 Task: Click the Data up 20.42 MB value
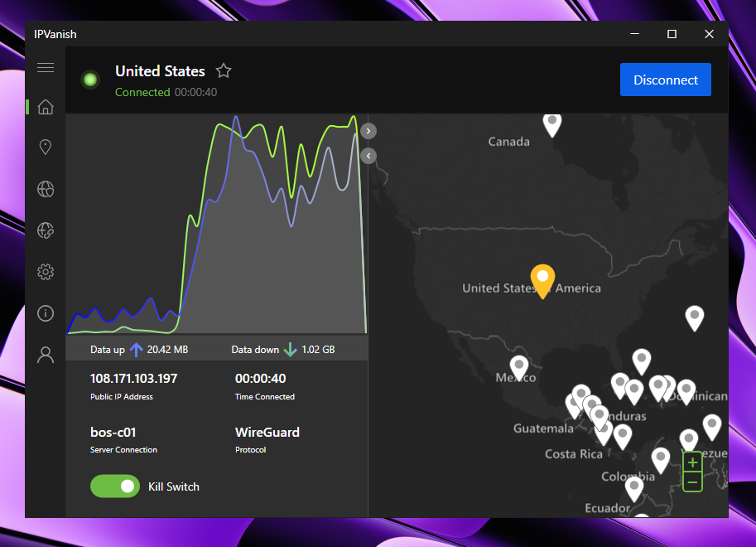[x=167, y=350]
